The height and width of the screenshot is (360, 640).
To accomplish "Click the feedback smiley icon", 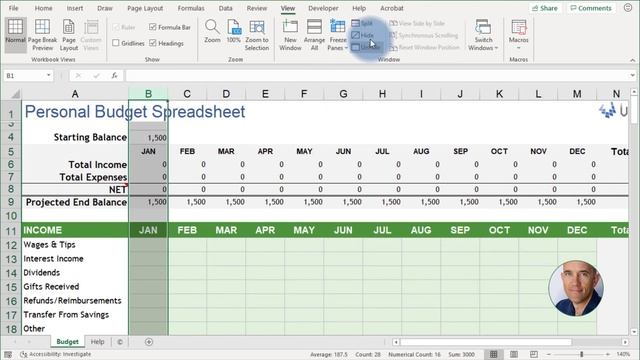I will (x=628, y=8).
